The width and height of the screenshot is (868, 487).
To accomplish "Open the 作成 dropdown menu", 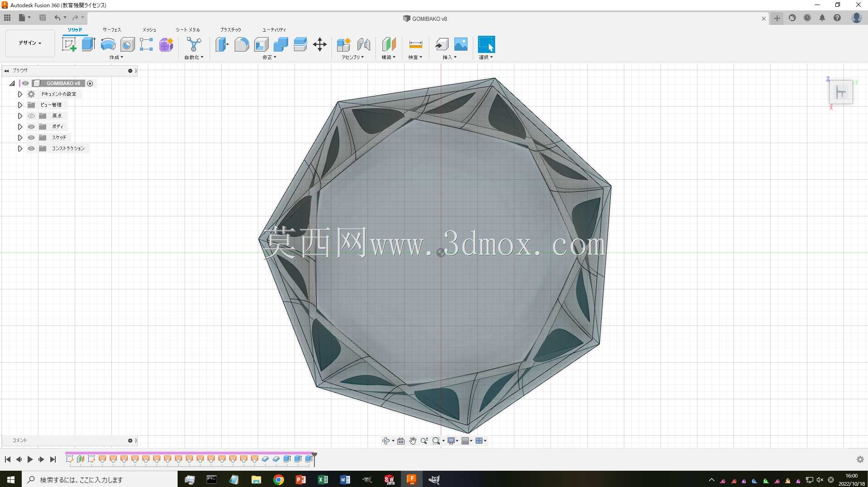I will tap(116, 57).
